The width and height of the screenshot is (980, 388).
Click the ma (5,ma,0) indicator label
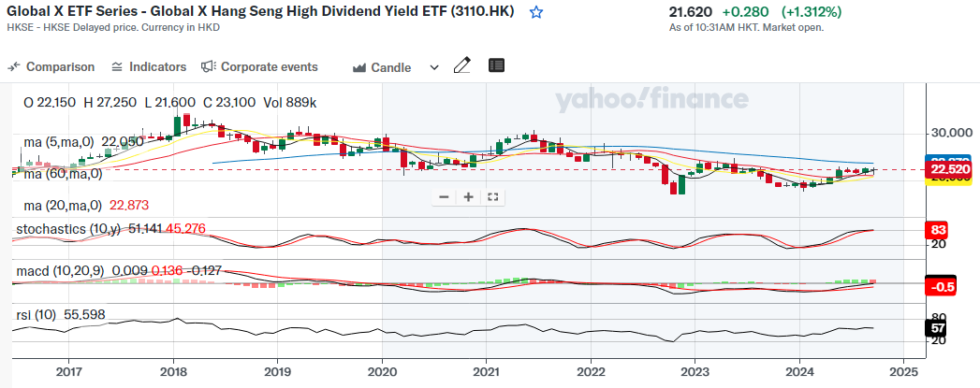pos(59,142)
